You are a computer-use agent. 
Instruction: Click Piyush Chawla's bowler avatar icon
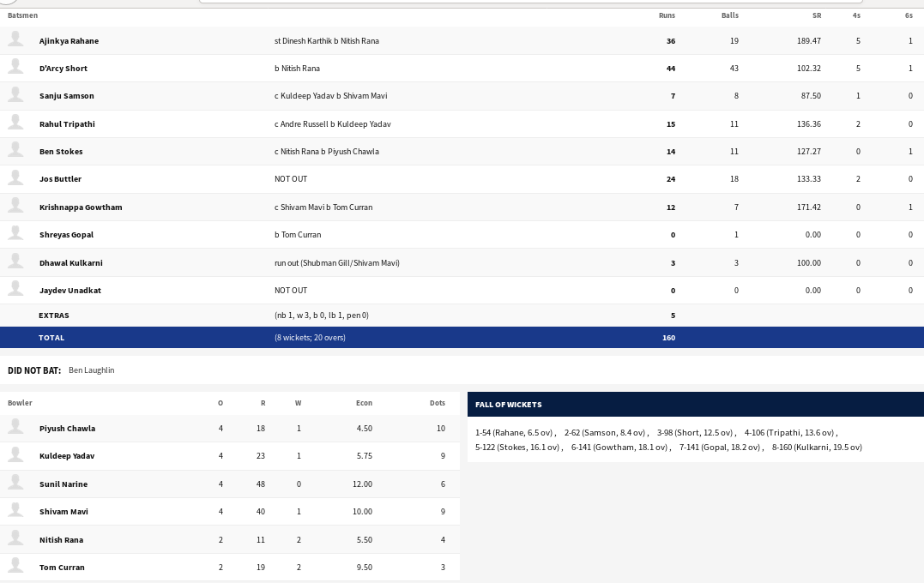coord(16,427)
